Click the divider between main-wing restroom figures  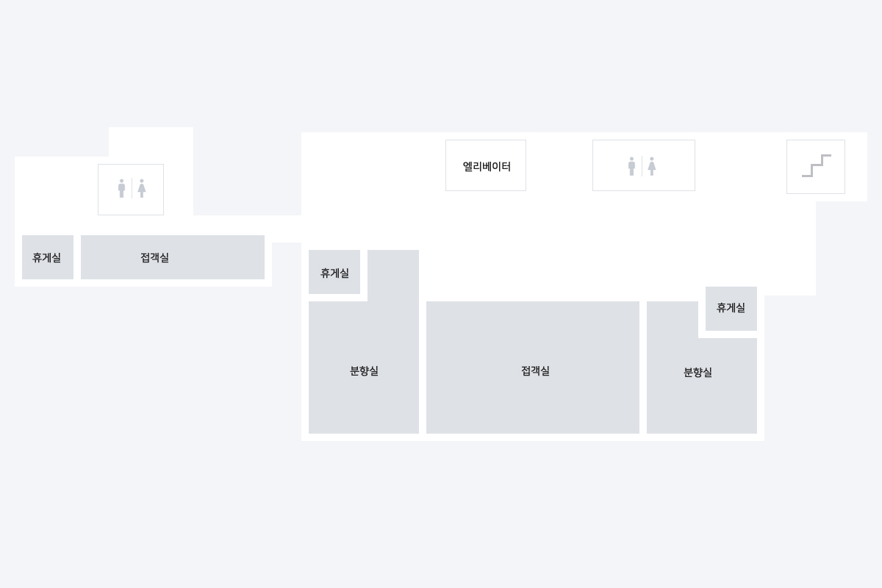tap(642, 166)
